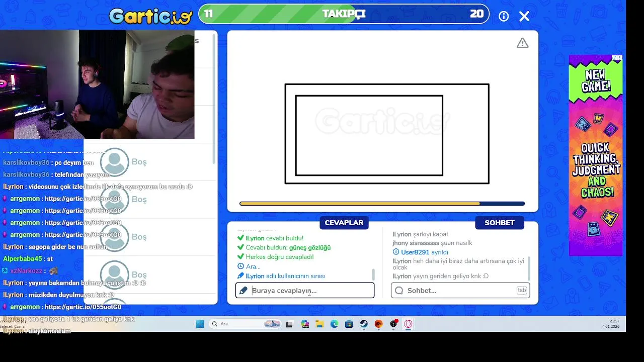Launch Microsoft 365 Copilot from taskbar

click(305, 324)
